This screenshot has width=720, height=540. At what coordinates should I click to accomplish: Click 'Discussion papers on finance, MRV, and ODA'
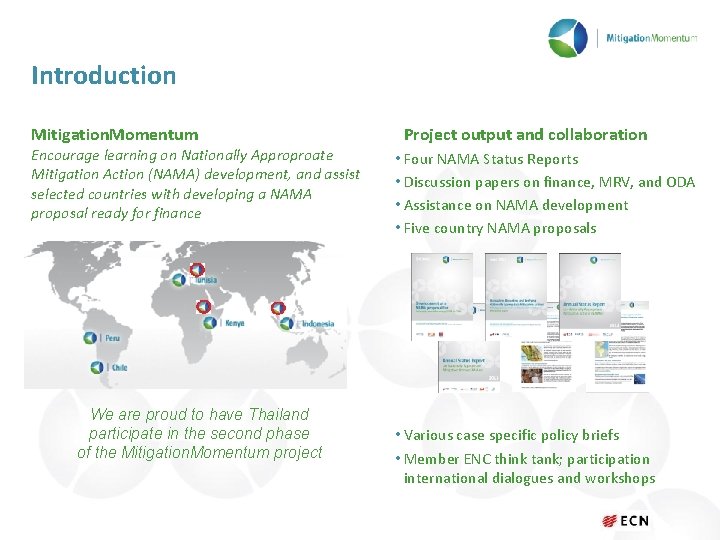[549, 182]
